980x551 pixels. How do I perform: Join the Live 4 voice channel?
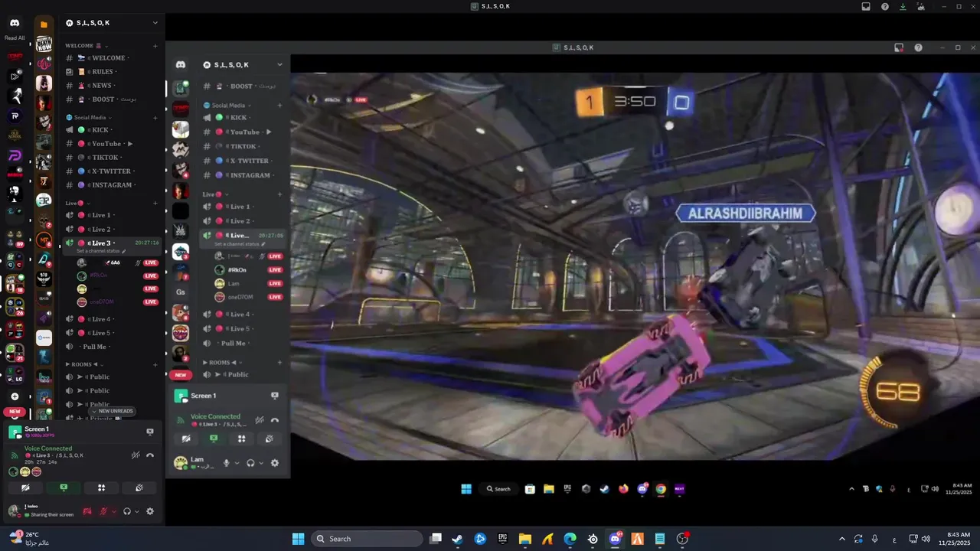113,319
